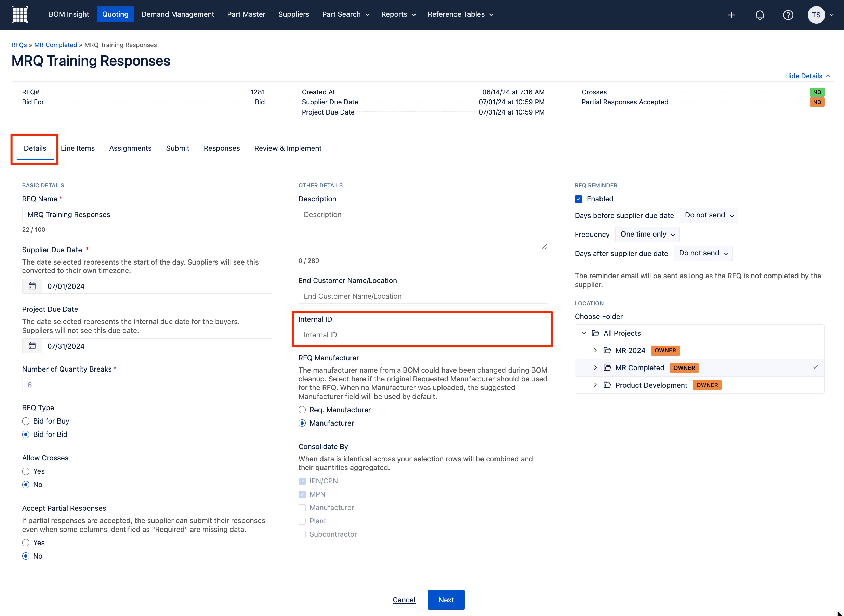This screenshot has width=844, height=616.
Task: Click the Supplier Due Date 07/01/2024 field
Action: [x=157, y=286]
